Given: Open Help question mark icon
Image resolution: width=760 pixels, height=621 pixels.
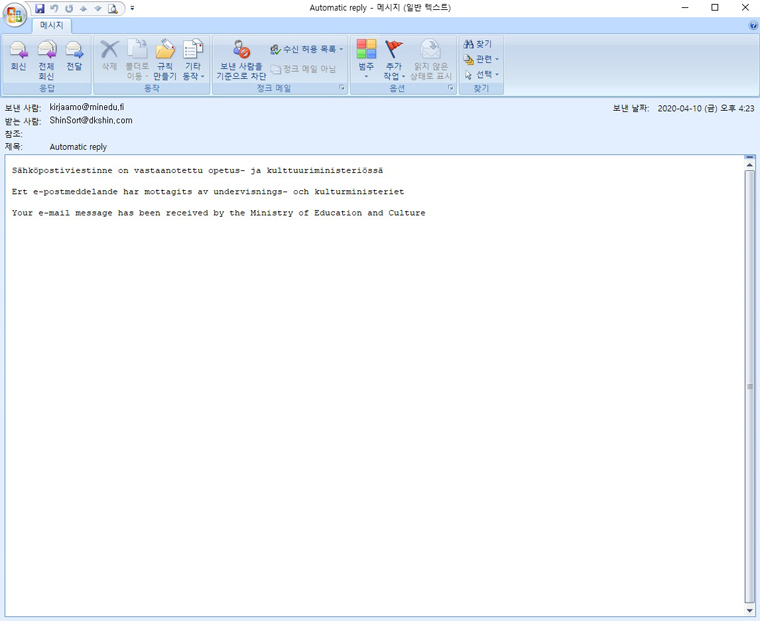Looking at the screenshot, I should click(753, 26).
